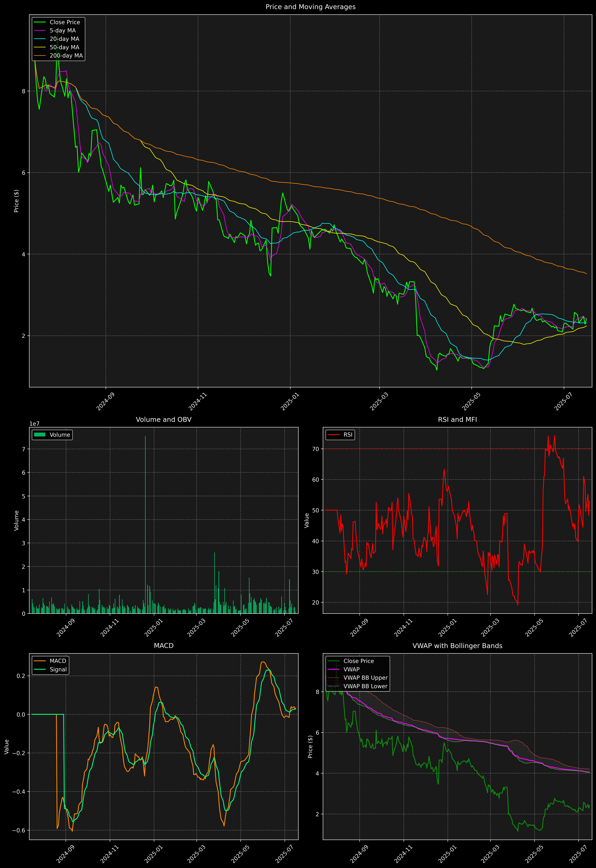The width and height of the screenshot is (596, 868).
Task: Click the 'MACD' legend entry in MACD chart
Action: point(50,661)
